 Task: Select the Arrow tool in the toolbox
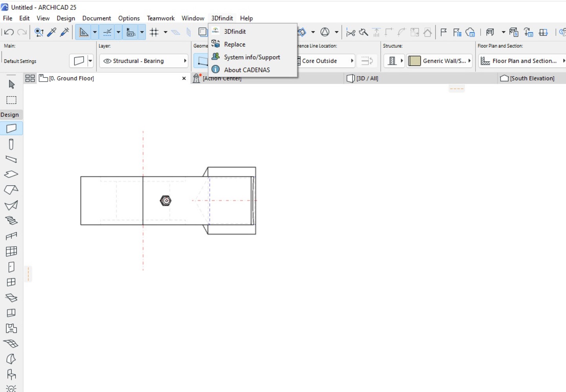pyautogui.click(x=11, y=84)
